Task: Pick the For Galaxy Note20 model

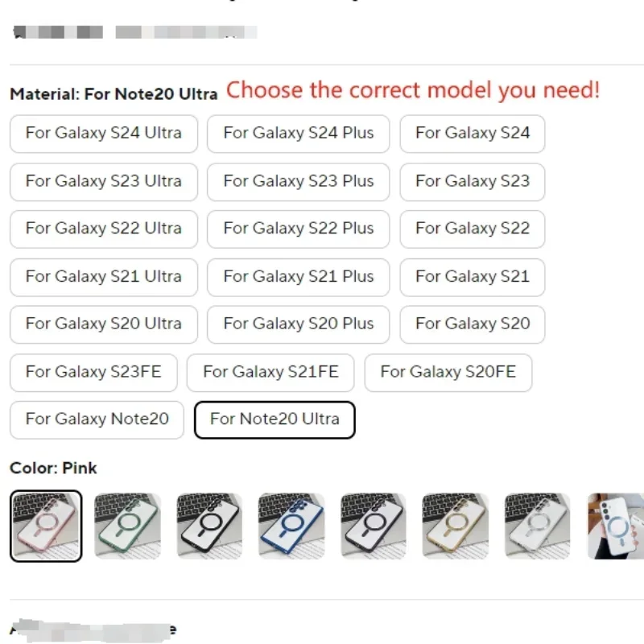Action: [x=97, y=419]
